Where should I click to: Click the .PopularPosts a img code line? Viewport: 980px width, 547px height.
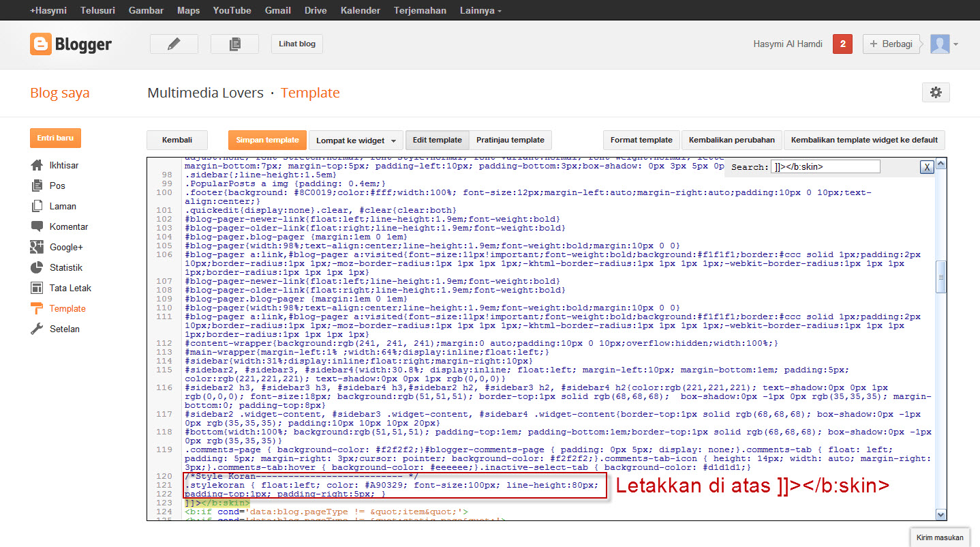coord(285,183)
